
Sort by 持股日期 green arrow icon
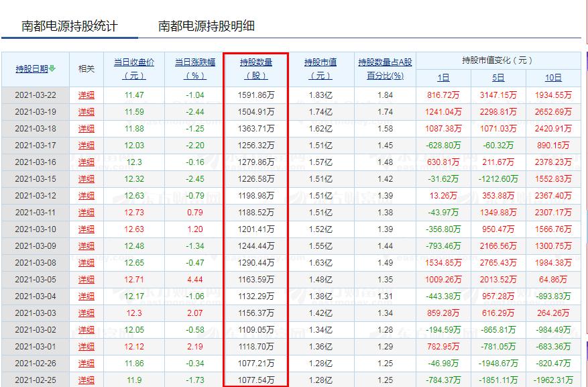tap(52, 68)
